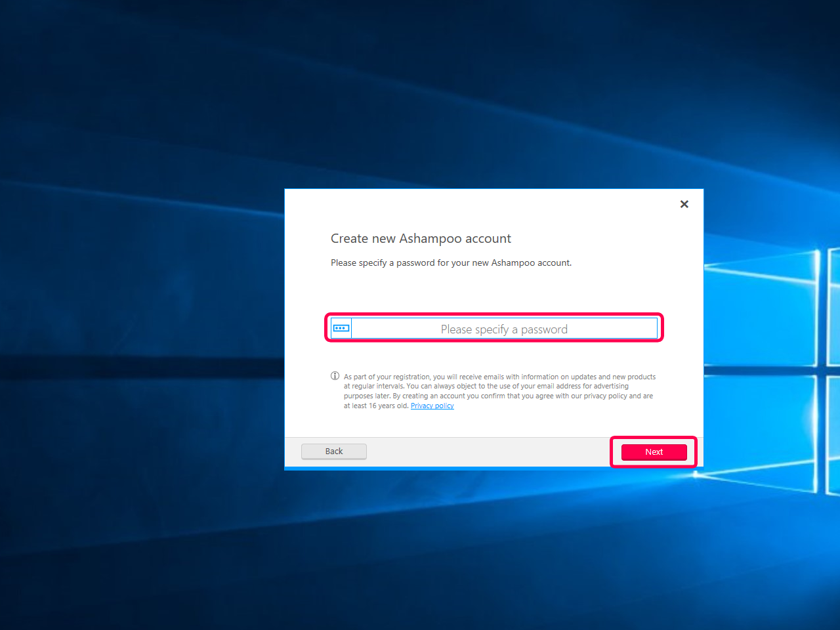
Task: Click 'Please specify a password for your new Ashampoo account.'
Action: 451,262
